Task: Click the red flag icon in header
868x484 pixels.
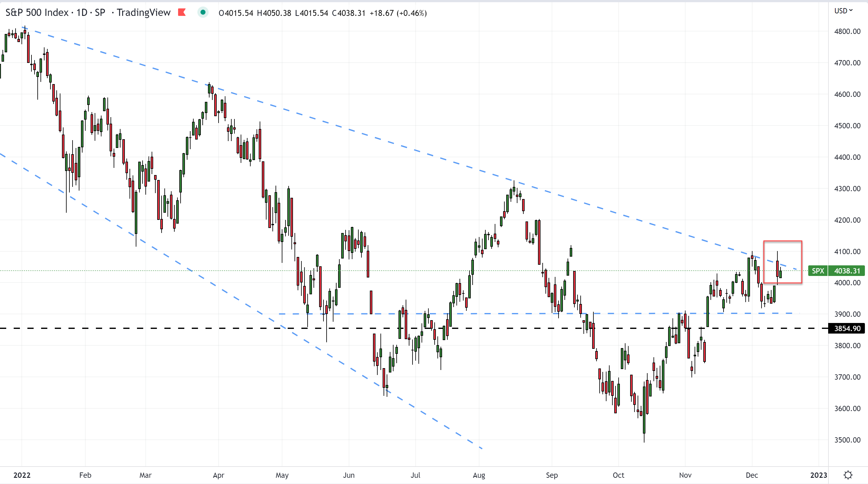Action: click(x=182, y=12)
